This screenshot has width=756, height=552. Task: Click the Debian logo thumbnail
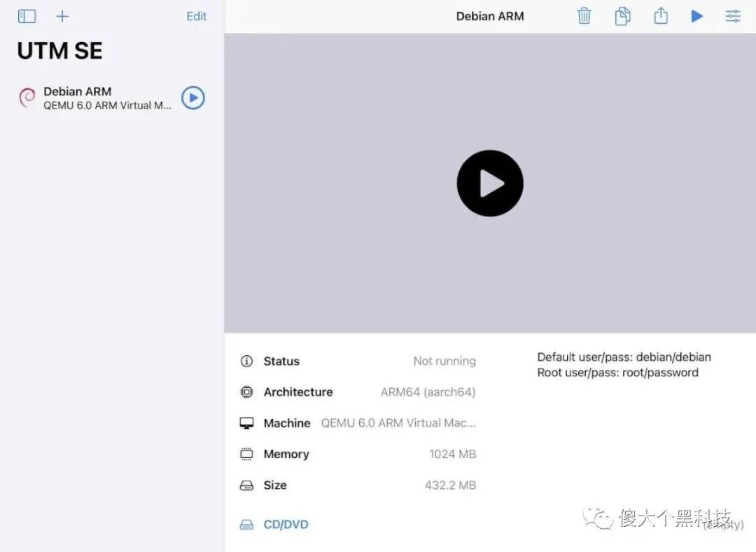(27, 98)
